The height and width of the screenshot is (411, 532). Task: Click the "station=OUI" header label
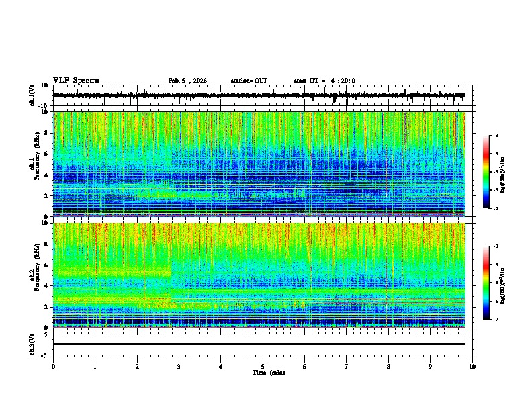click(x=249, y=81)
